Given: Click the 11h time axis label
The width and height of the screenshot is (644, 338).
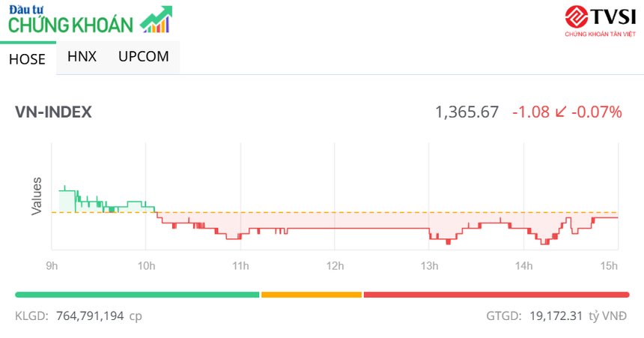Looking at the screenshot, I should coord(240,265).
